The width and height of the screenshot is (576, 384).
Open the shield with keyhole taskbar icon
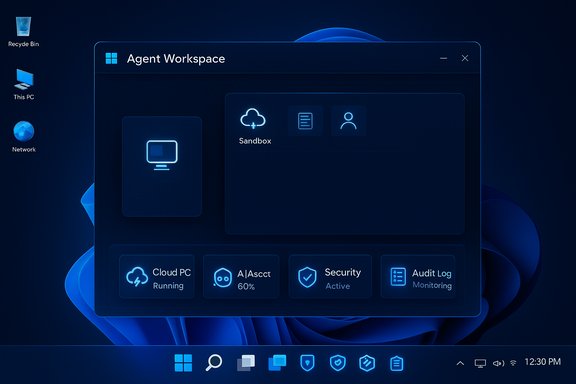click(x=307, y=363)
